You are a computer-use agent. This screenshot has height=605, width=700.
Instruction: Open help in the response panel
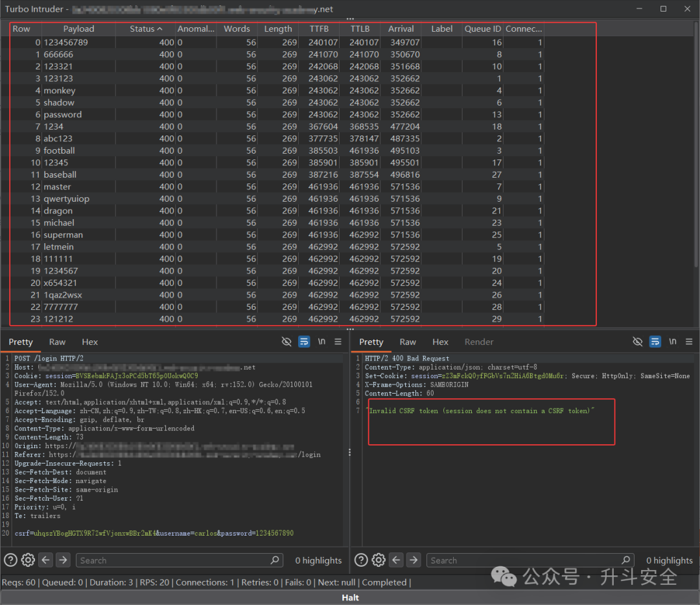(361, 560)
